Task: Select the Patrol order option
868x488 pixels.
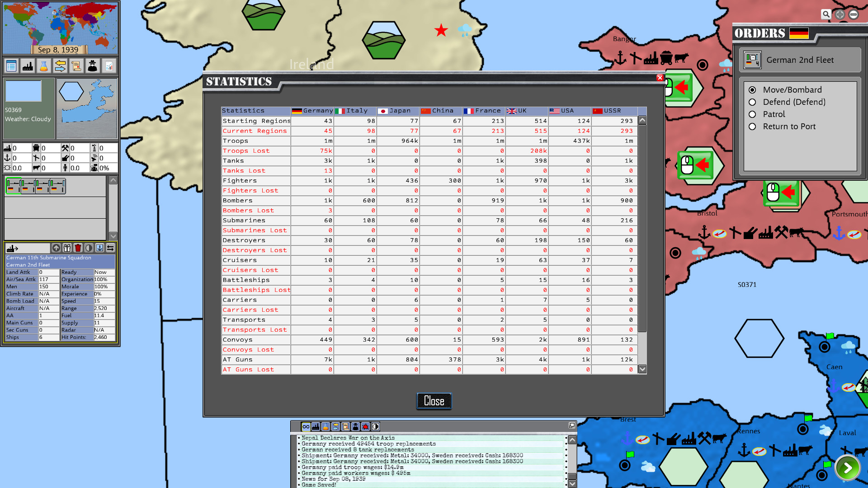Action: pos(752,114)
